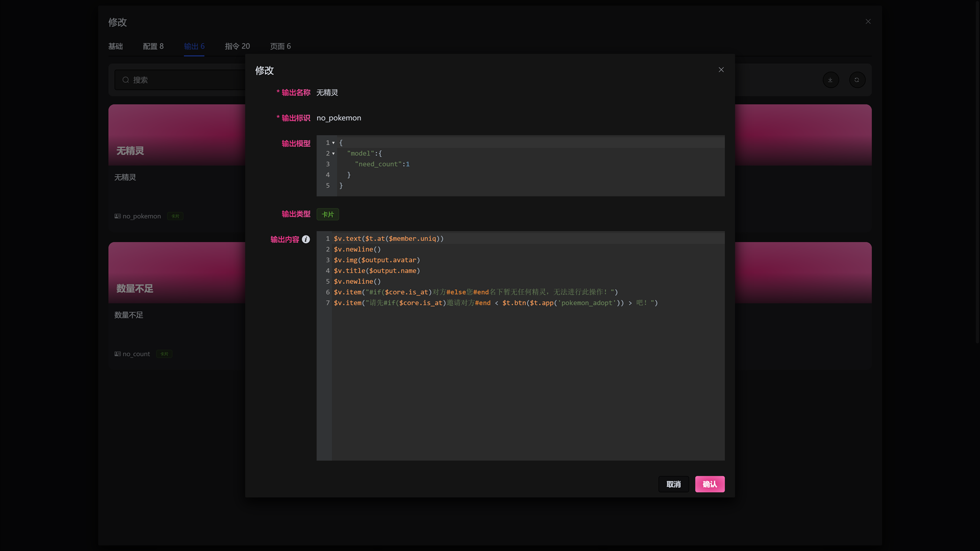Click the refresh icon button
Viewport: 980px width, 551px height.
click(x=857, y=80)
